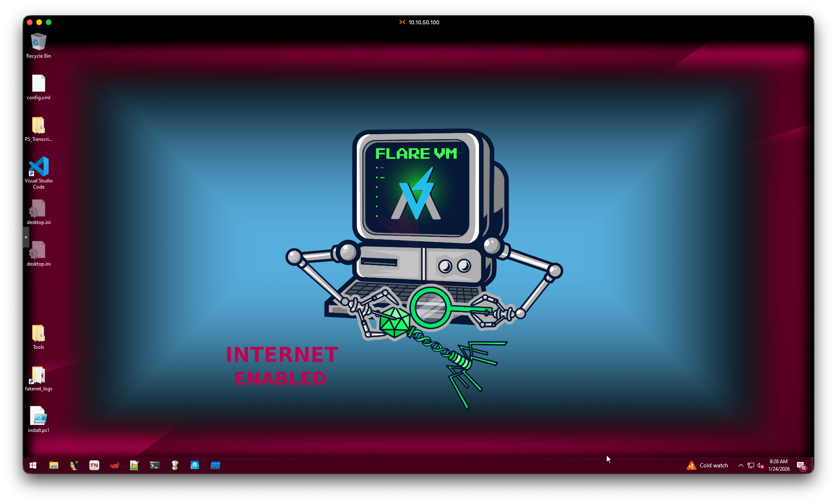The height and width of the screenshot is (504, 837).
Task: Open the blue graph monitor taskbar icon
Action: [x=215, y=465]
